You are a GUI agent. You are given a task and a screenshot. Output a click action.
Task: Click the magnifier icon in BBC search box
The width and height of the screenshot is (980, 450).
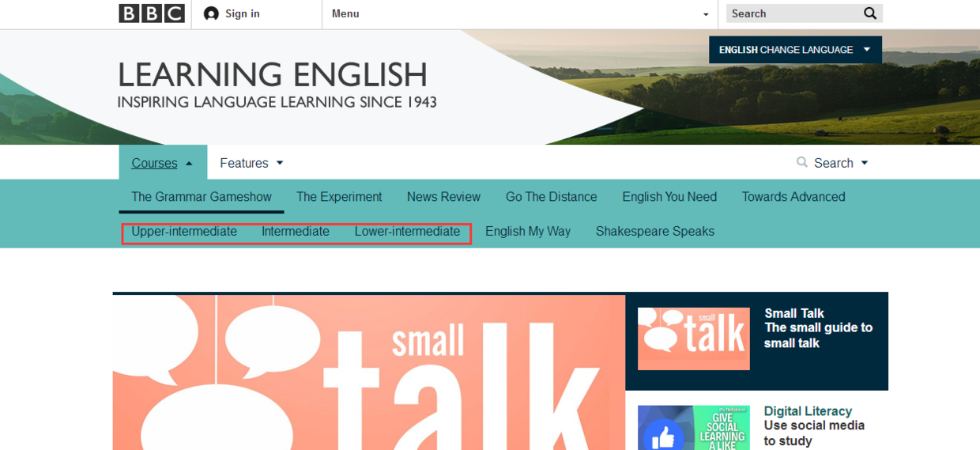[870, 13]
